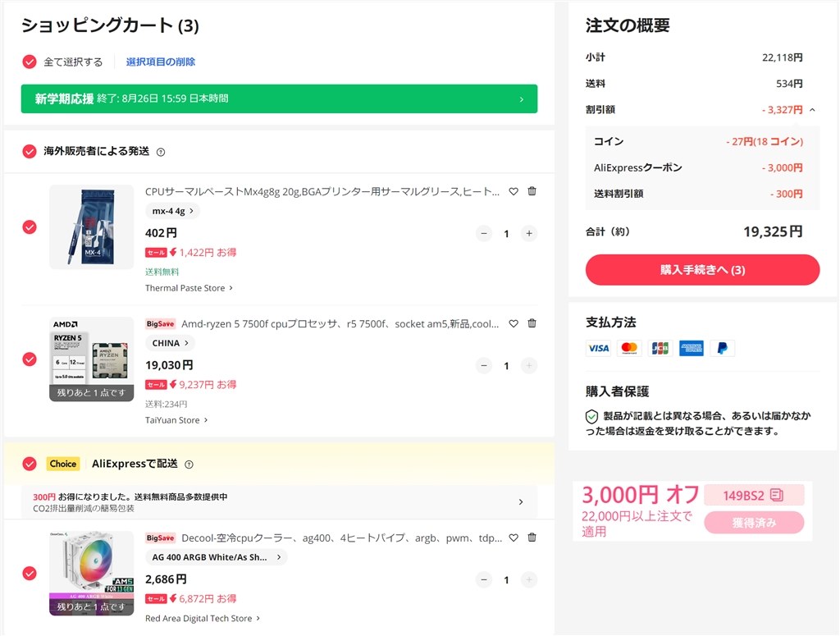Click help icon beside 海外販売者による発送

pos(161,152)
